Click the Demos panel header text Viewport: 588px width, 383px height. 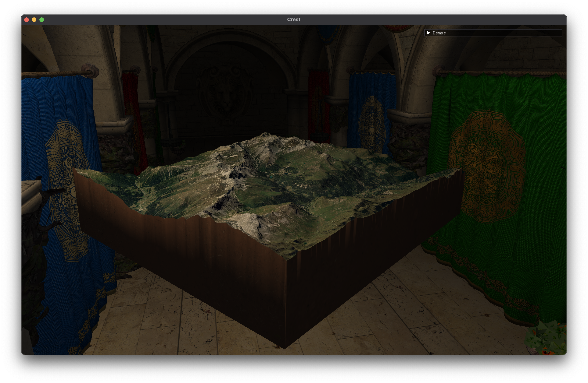pyautogui.click(x=439, y=33)
